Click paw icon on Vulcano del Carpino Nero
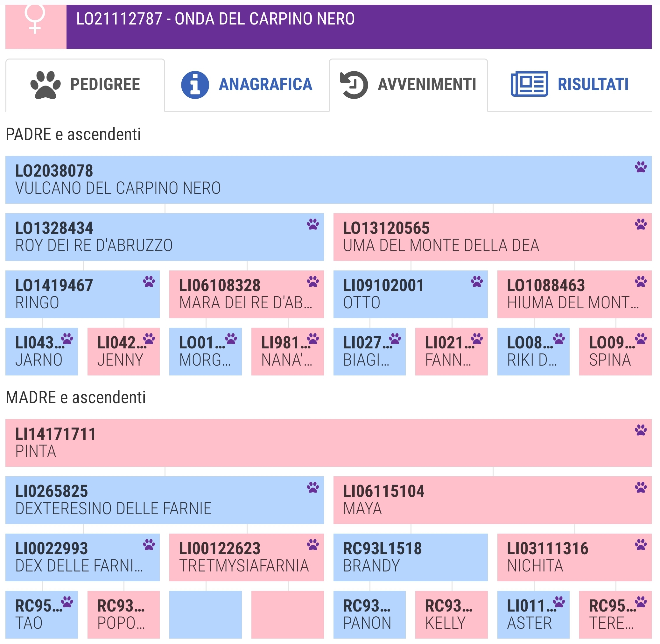660x644 pixels. [x=640, y=167]
